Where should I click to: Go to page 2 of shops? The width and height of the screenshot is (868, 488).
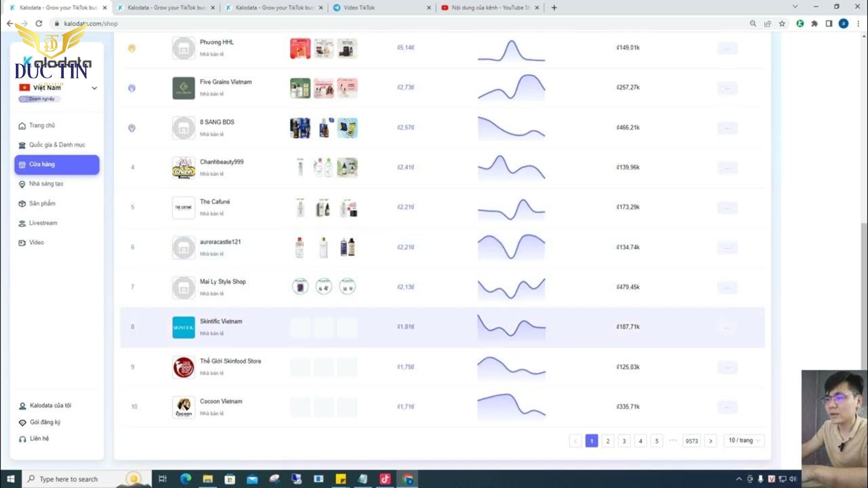coord(608,441)
